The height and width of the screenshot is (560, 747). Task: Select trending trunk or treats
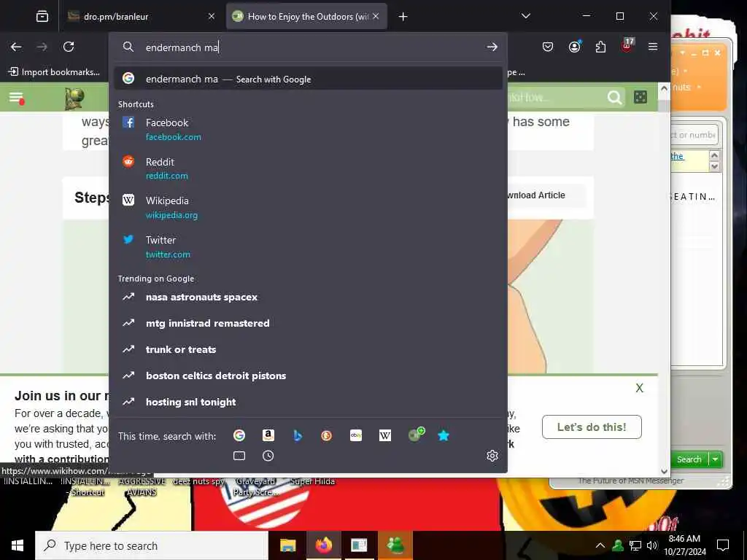309,349
